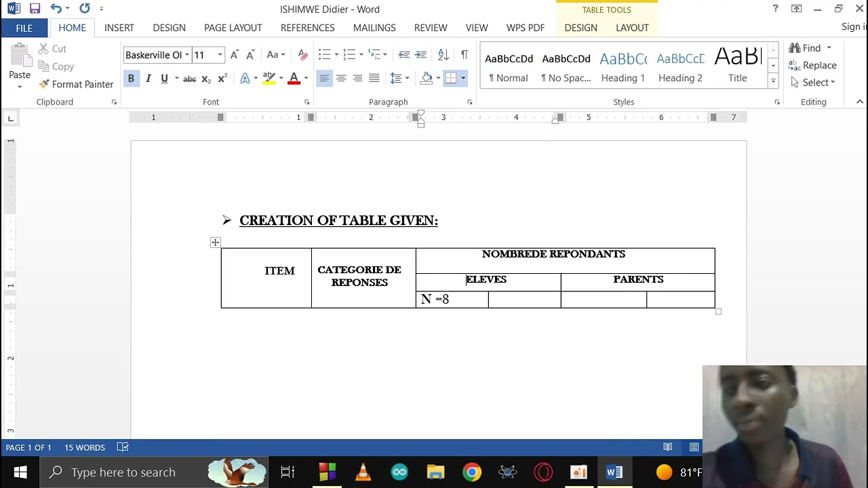Image resolution: width=868 pixels, height=488 pixels.
Task: Redo with the repeat arrow icon
Action: tap(84, 9)
